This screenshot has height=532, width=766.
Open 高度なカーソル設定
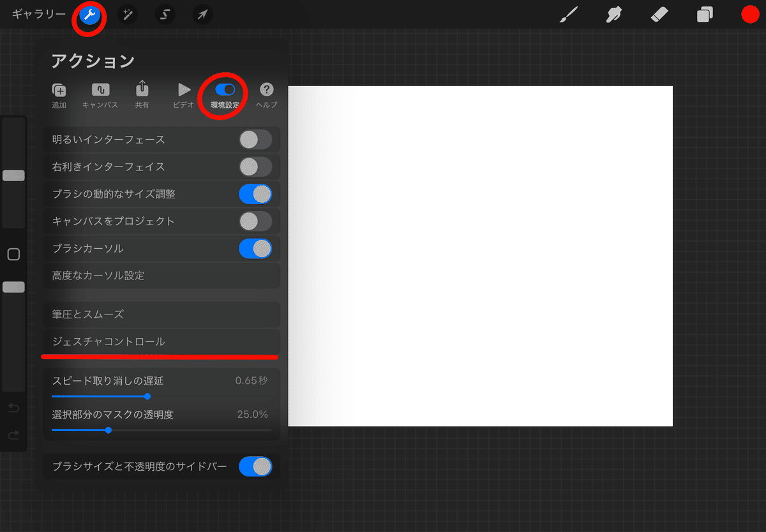[x=162, y=276]
